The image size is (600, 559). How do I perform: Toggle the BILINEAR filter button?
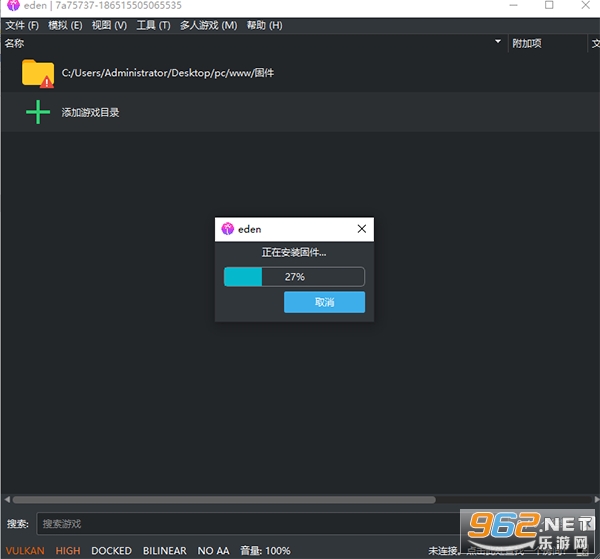pyautogui.click(x=165, y=551)
